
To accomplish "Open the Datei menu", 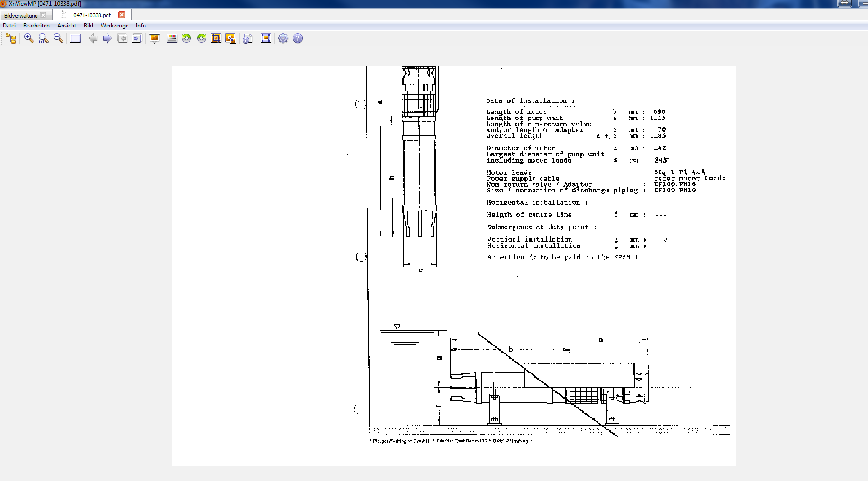I will click(x=9, y=26).
